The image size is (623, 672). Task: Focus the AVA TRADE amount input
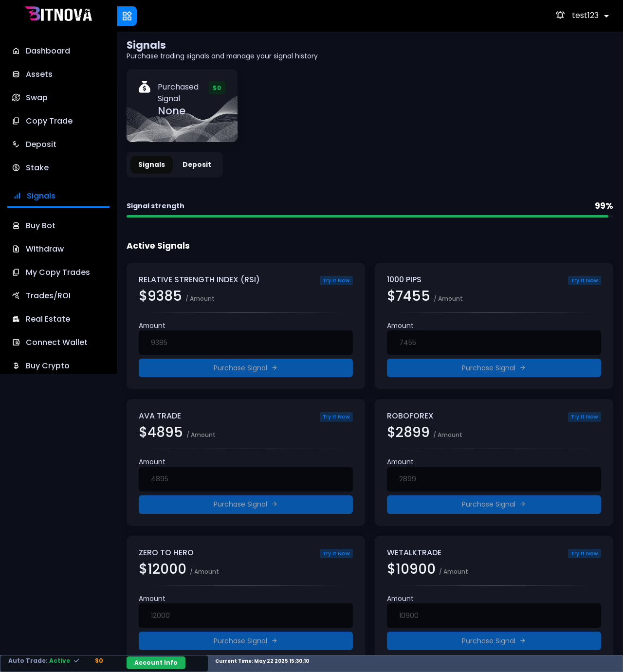246,479
